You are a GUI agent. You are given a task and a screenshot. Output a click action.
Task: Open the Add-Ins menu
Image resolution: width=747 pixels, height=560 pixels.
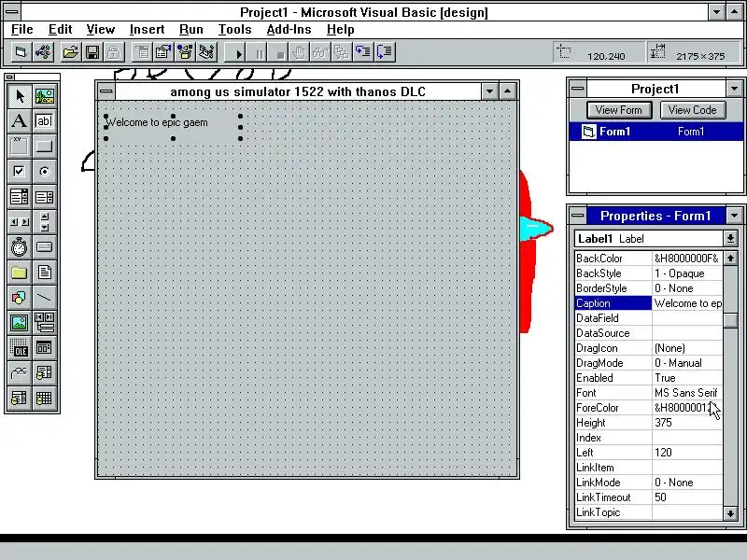coord(289,30)
